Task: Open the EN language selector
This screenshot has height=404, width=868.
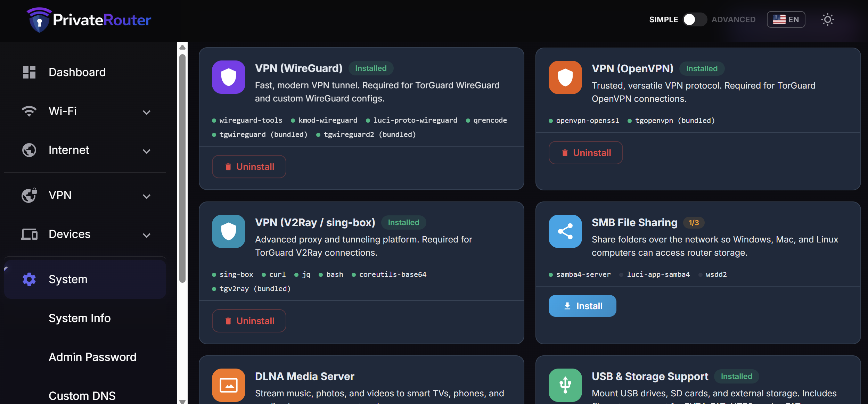Action: (786, 19)
